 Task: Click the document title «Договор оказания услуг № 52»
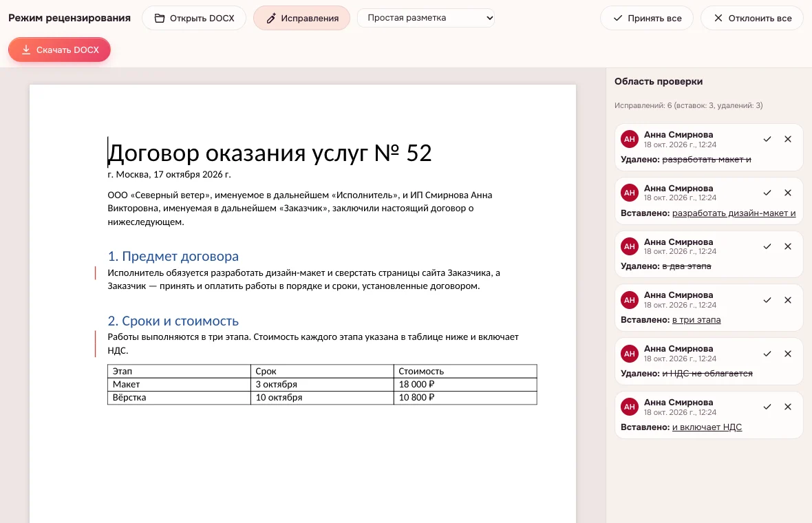(270, 153)
